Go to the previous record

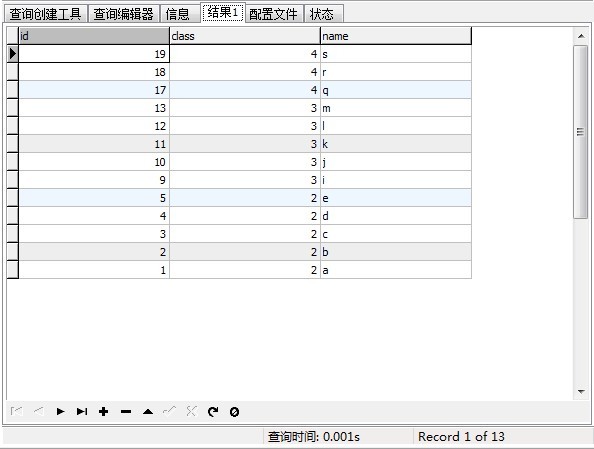click(39, 411)
